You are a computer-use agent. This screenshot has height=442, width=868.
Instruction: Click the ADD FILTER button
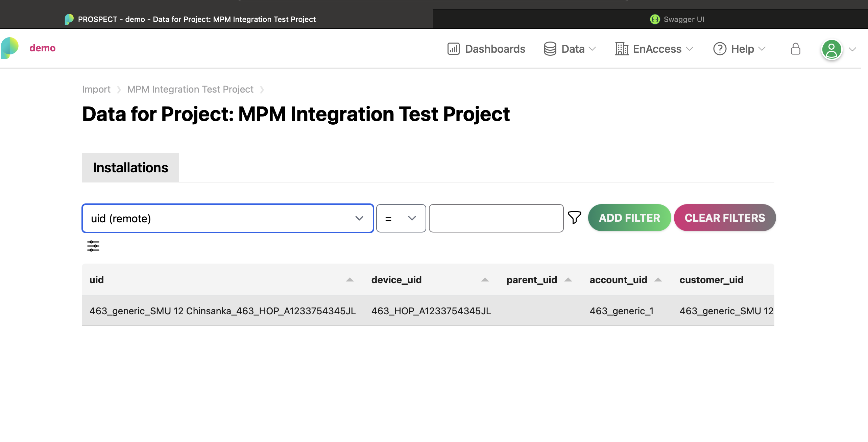click(629, 218)
